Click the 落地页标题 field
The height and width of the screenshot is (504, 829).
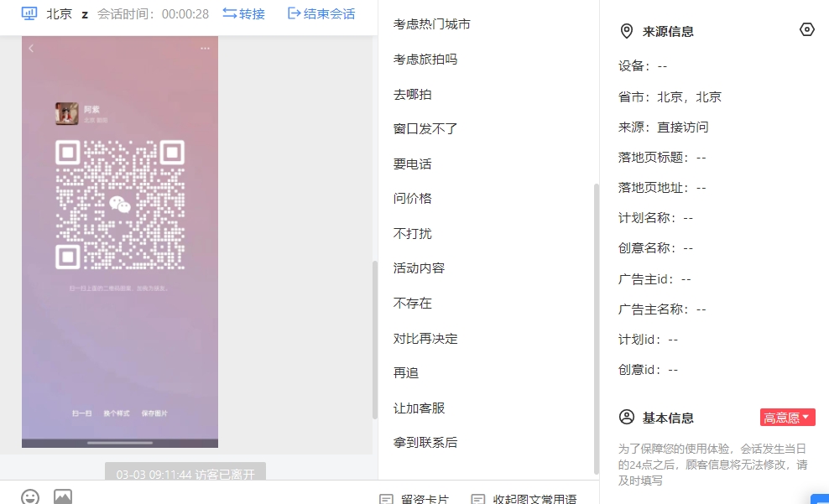click(662, 158)
